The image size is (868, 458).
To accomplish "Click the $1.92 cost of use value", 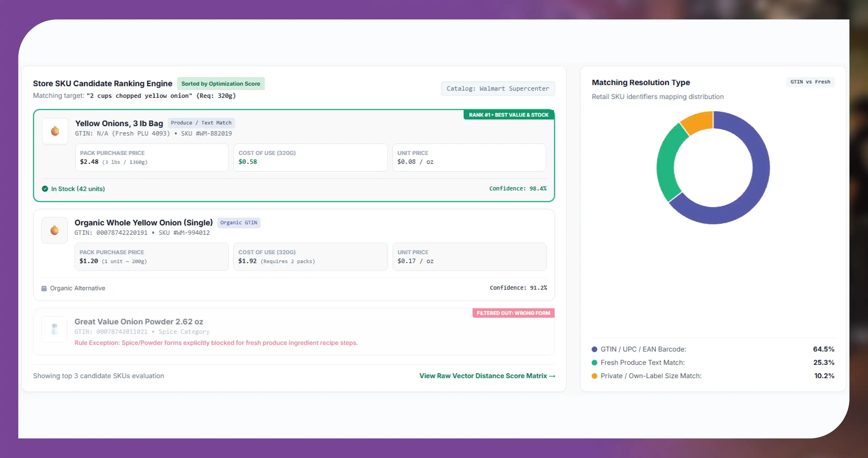I will pos(247,261).
